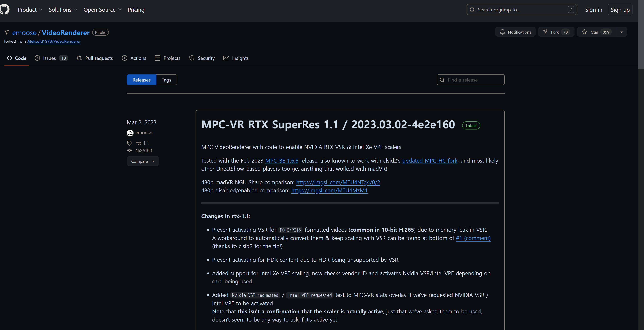Click the Notifications bell button

tap(515, 32)
